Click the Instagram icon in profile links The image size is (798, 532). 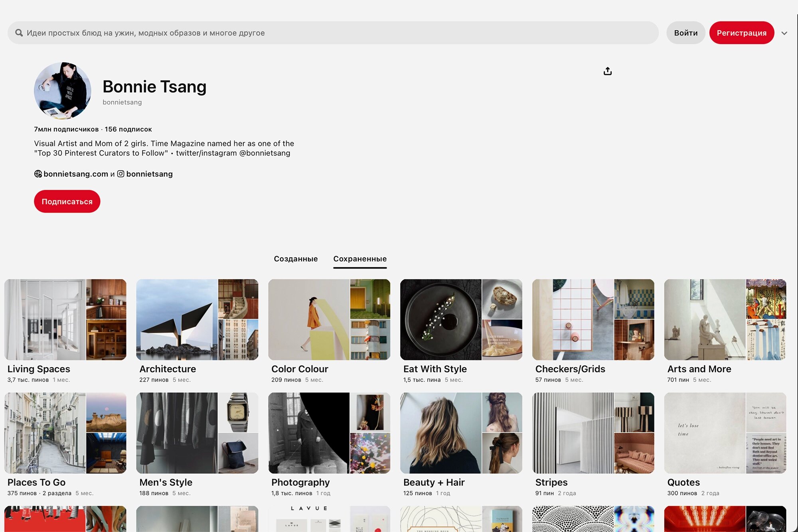click(x=120, y=174)
